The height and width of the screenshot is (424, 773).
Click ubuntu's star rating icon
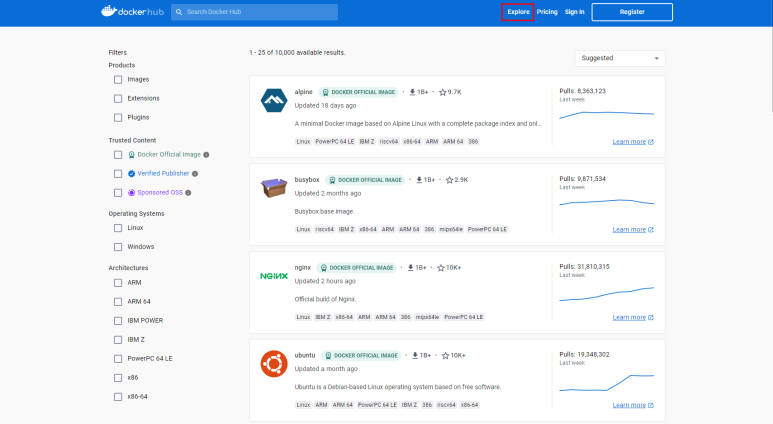click(x=445, y=355)
